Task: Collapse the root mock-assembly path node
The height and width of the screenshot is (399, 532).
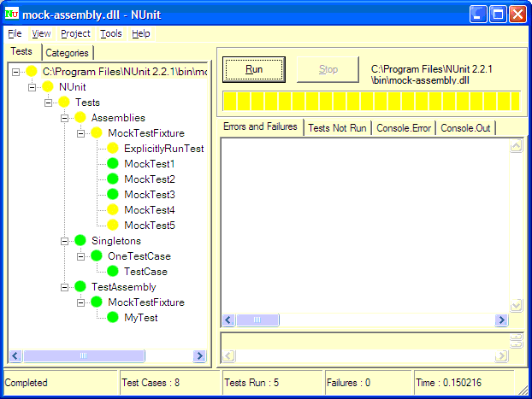Action: [15, 72]
